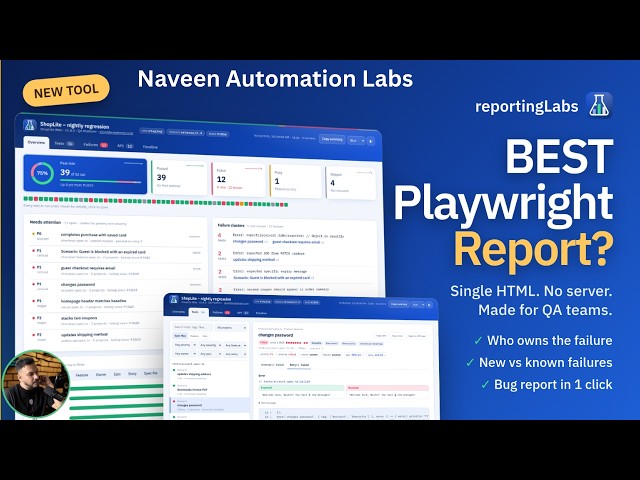The width and height of the screenshot is (640, 480).
Task: Open 'Scenario: Guest is blocked with an expired card' row
Action: coord(116,254)
